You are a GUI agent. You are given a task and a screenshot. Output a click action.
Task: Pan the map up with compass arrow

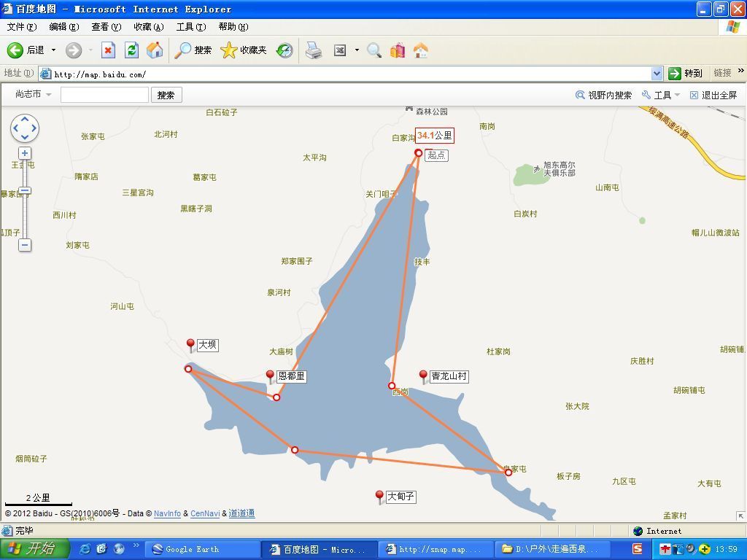(x=25, y=119)
